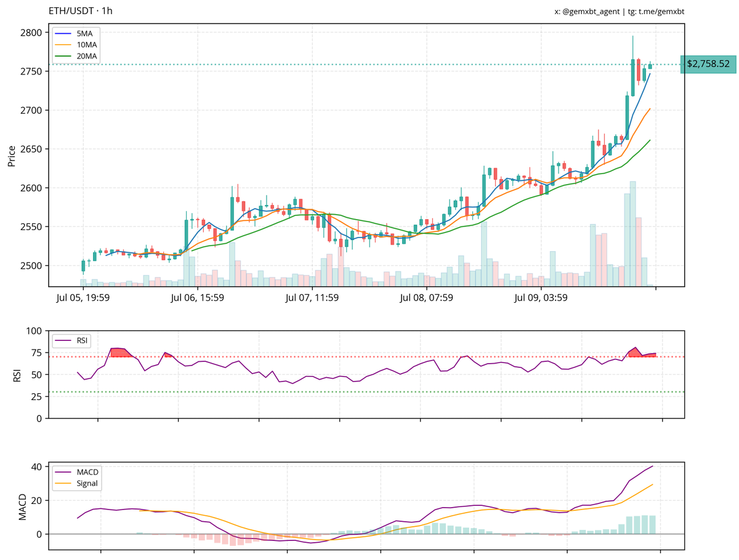Click the tallest green candle near 2700

pos(627,116)
